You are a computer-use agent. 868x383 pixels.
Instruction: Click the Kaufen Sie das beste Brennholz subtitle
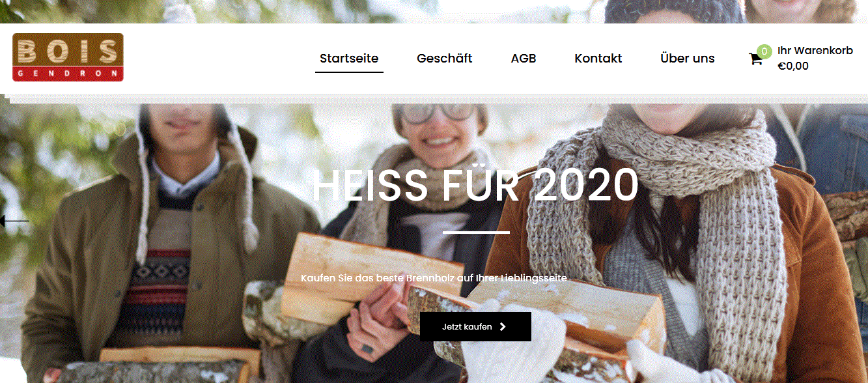click(434, 278)
